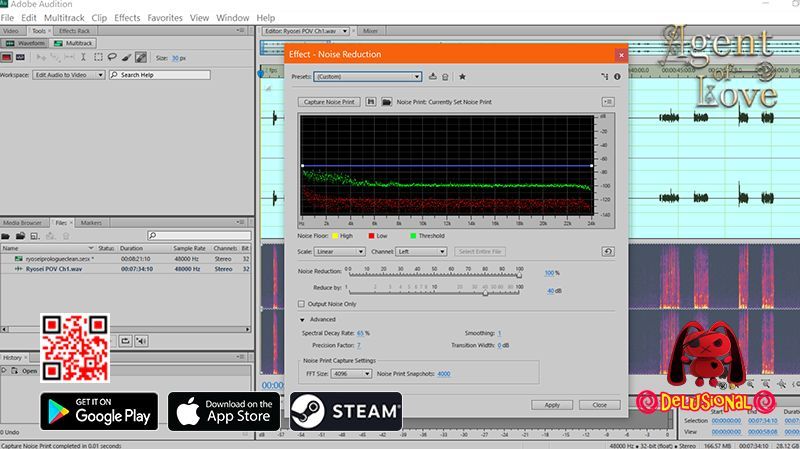Open the Tools panel options menu
The height and width of the screenshot is (449, 800).
[240, 31]
